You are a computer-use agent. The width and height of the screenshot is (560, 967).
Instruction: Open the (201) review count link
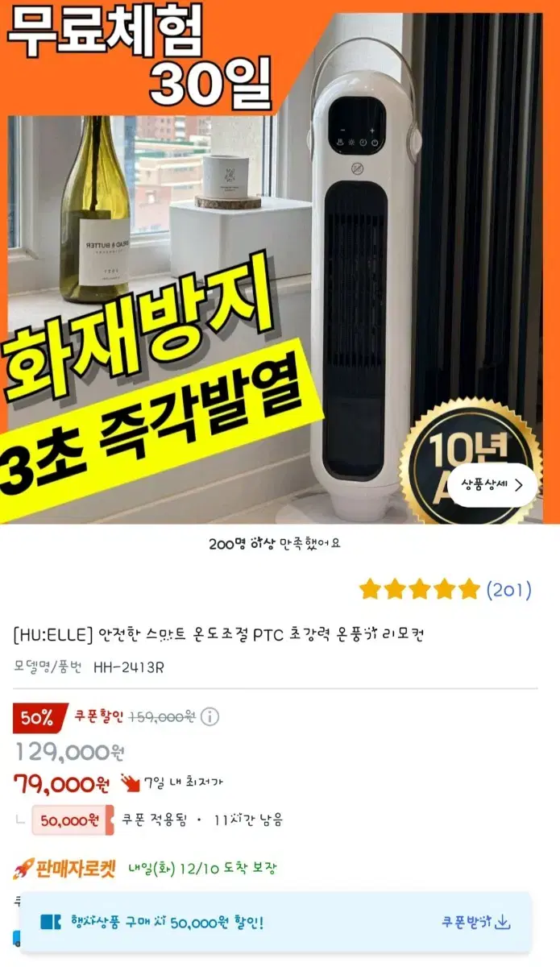point(508,590)
